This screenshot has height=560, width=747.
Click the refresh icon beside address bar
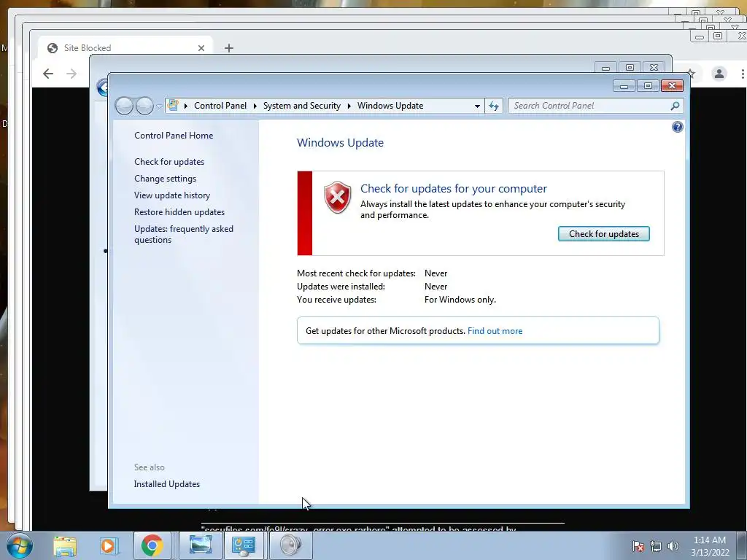(x=494, y=106)
